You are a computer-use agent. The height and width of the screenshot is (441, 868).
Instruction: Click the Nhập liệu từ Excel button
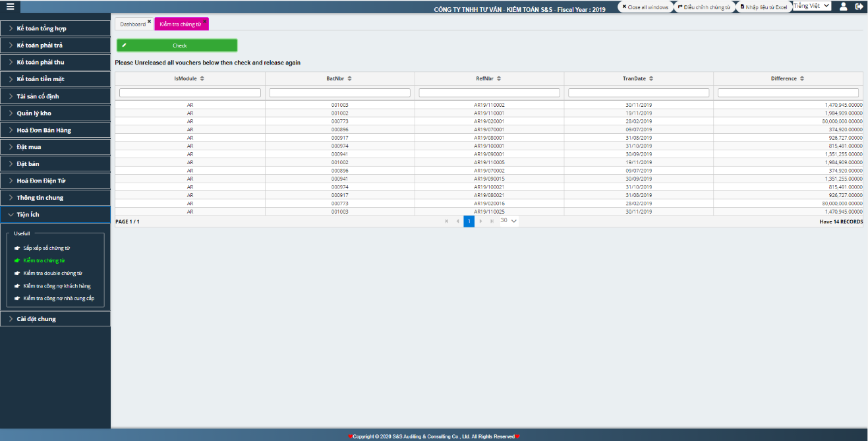(x=763, y=7)
